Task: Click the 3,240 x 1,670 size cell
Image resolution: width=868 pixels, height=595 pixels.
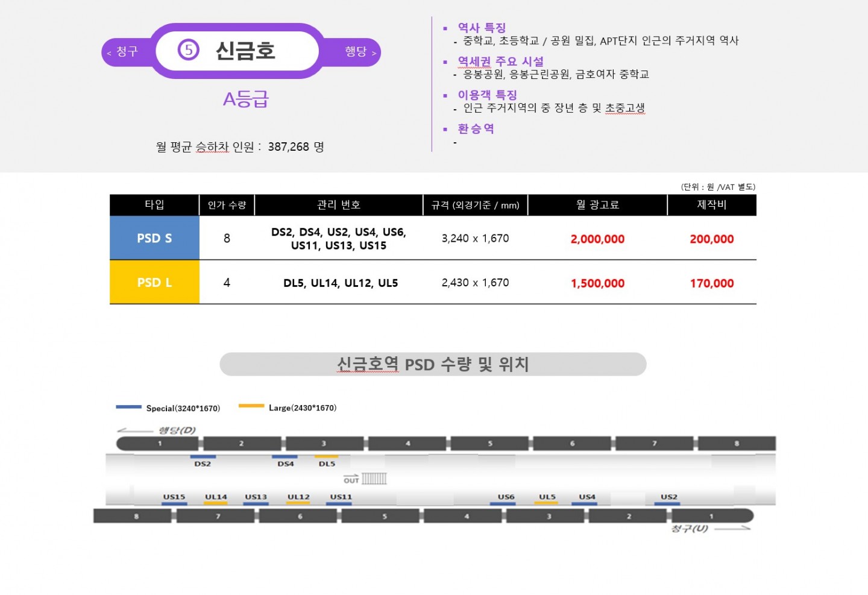Action: pos(475,238)
